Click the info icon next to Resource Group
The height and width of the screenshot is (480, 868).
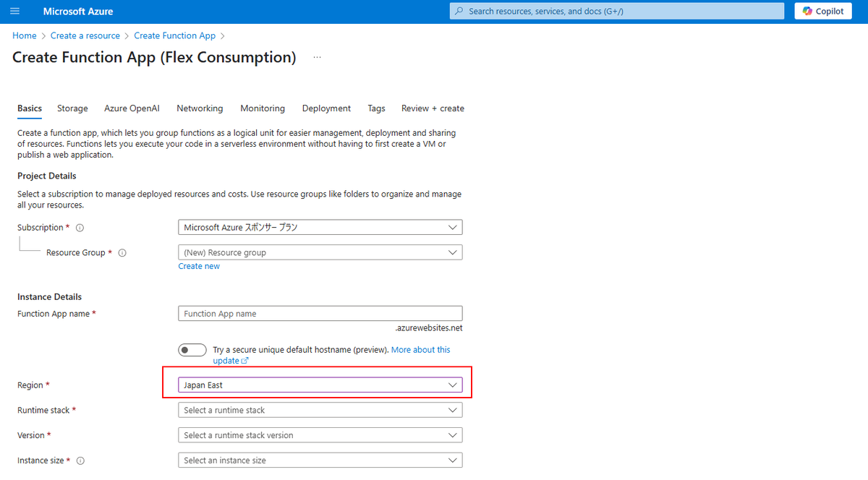(x=122, y=253)
